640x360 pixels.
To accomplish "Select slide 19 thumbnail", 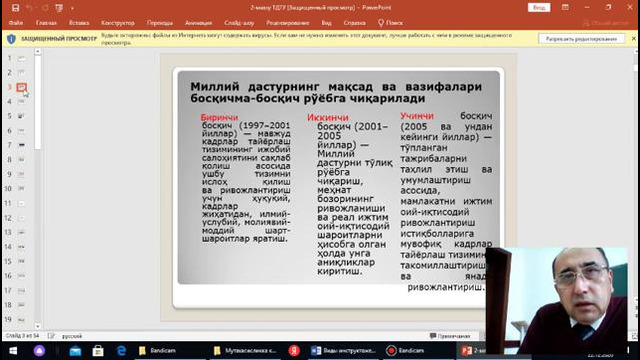I will tap(21, 319).
